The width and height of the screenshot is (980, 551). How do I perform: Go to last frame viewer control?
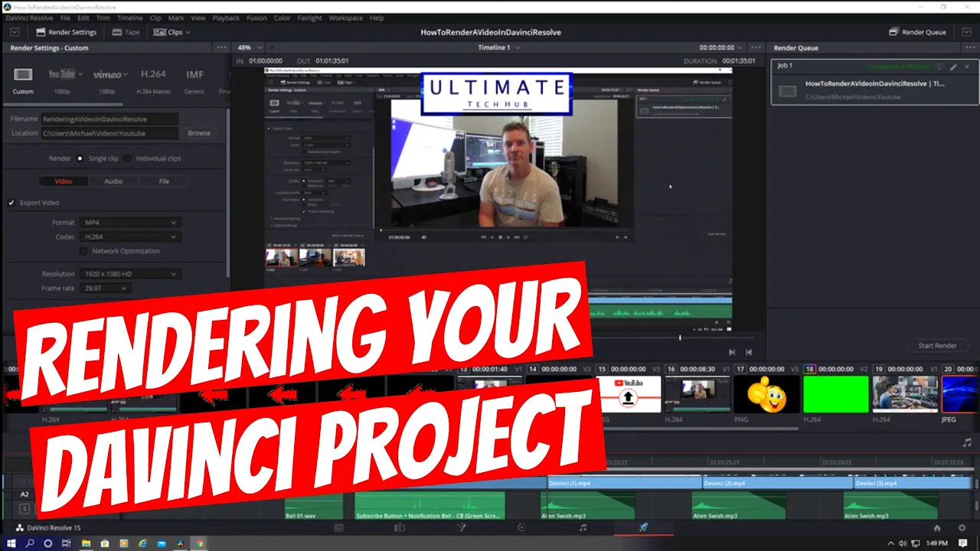(x=732, y=352)
